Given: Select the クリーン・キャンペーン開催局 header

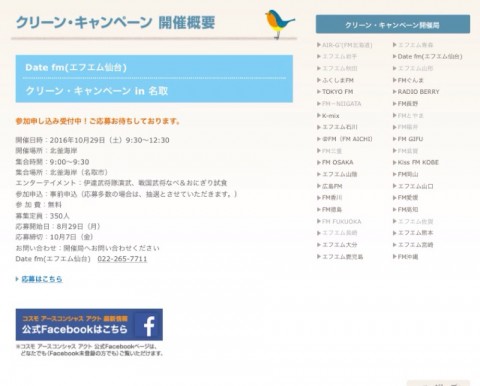Looking at the screenshot, I should 393,24.
